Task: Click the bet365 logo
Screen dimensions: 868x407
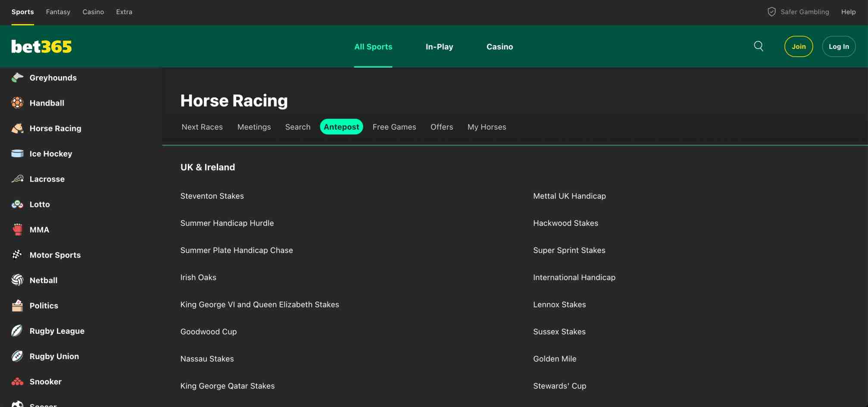Action: point(41,47)
